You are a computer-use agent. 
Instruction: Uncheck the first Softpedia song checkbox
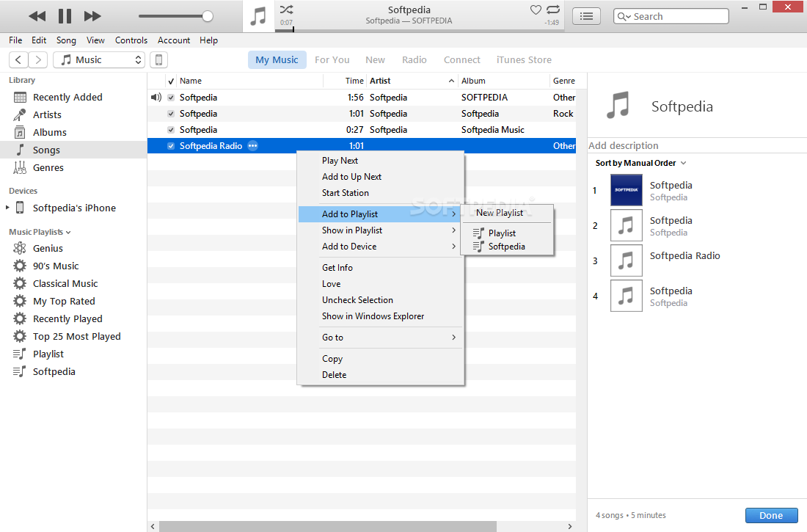(x=171, y=98)
